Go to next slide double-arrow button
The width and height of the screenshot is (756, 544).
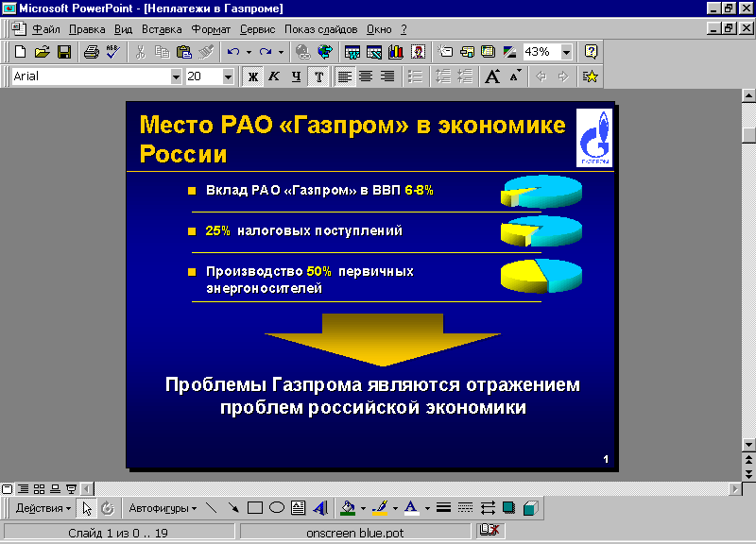coord(748,474)
